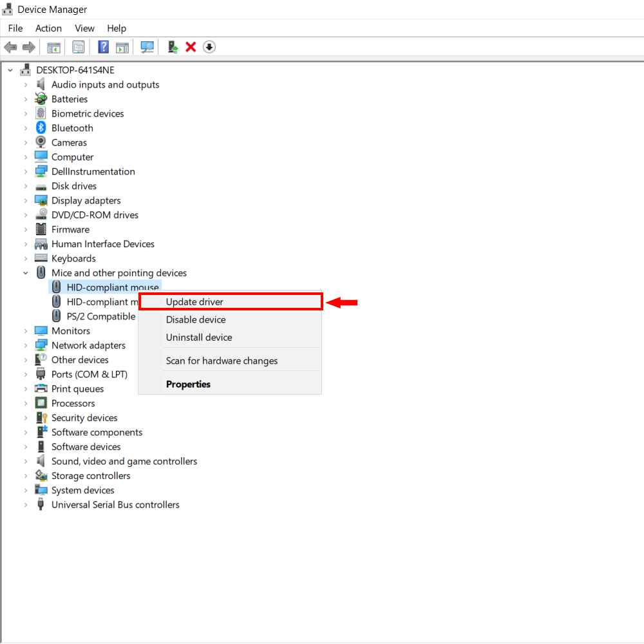644x644 pixels.
Task: Open the View menu
Action: 84,28
